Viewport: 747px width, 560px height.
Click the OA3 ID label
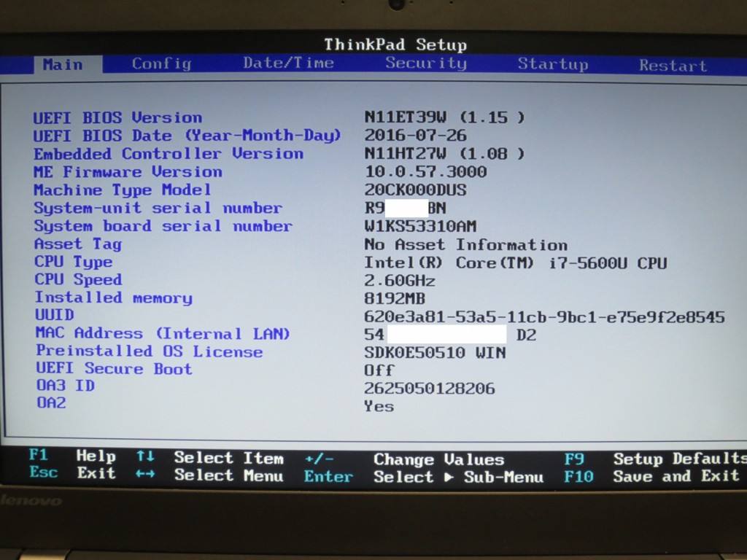(x=66, y=385)
